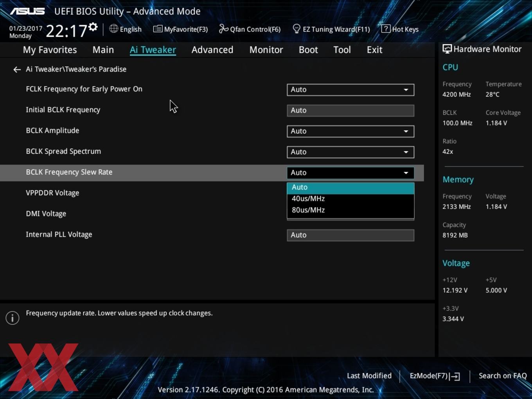Select the 40us/MHz option
The width and height of the screenshot is (532, 399).
350,199
